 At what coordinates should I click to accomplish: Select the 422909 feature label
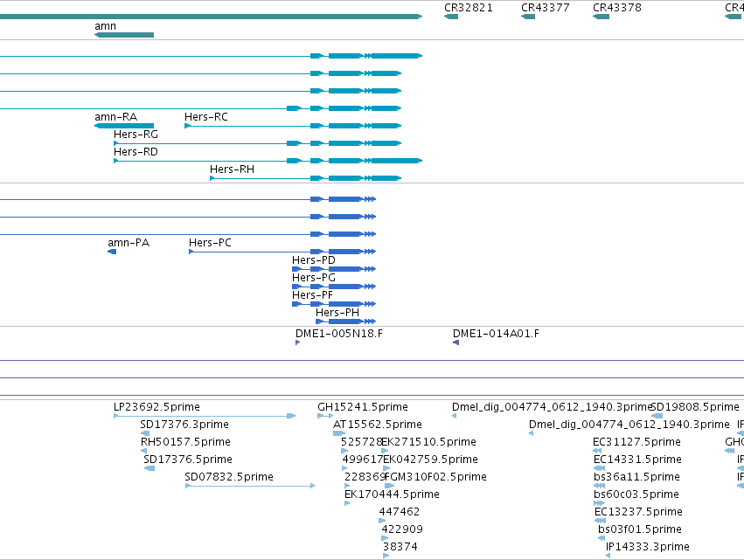pos(402,529)
